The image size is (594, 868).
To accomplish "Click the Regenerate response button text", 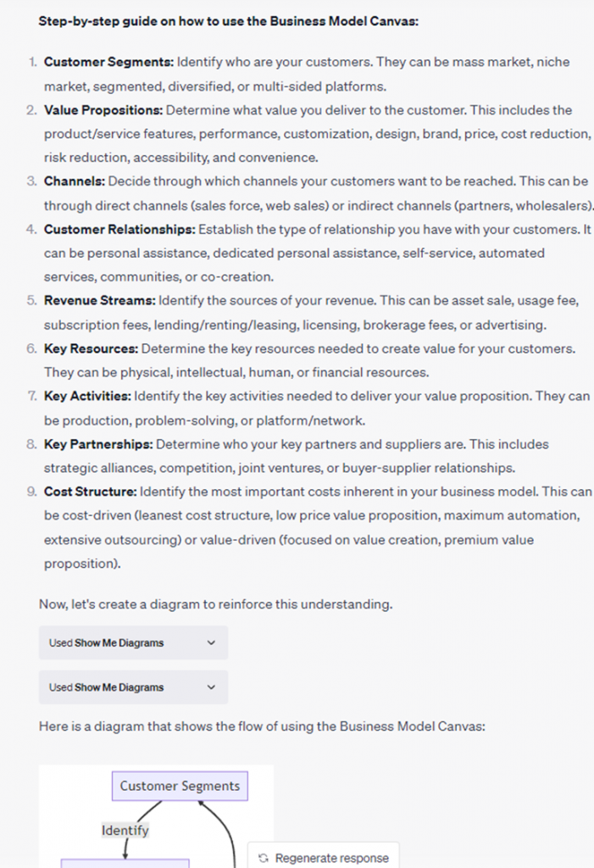I will (330, 858).
